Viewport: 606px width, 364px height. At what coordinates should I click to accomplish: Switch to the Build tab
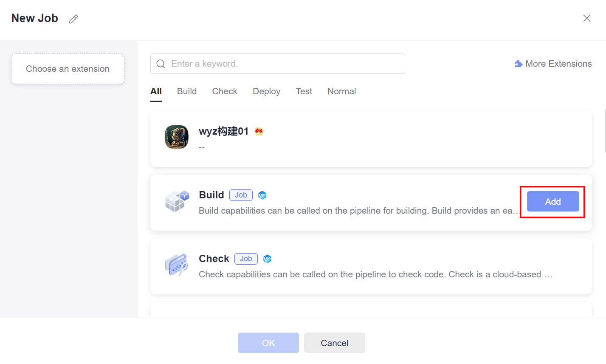pyautogui.click(x=187, y=91)
